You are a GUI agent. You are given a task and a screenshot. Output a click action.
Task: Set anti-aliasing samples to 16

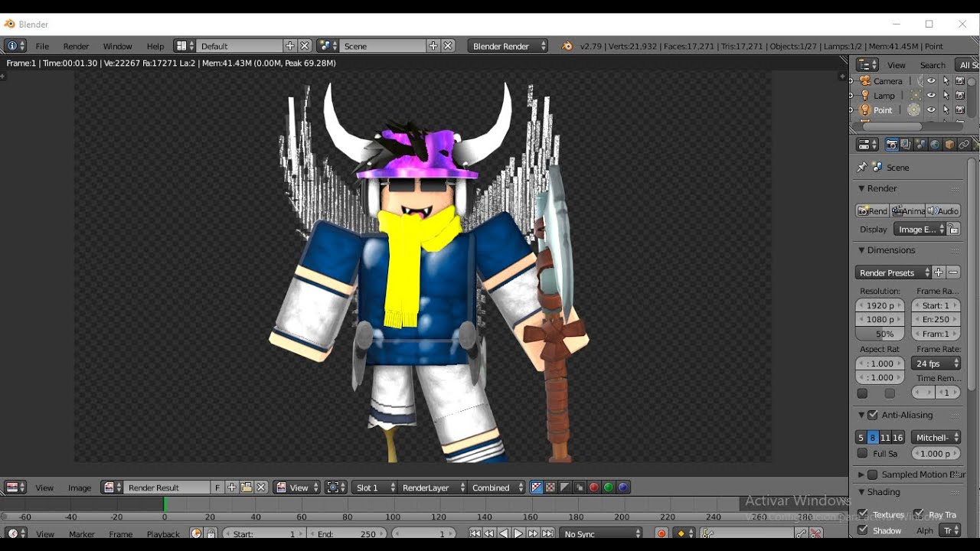[898, 438]
